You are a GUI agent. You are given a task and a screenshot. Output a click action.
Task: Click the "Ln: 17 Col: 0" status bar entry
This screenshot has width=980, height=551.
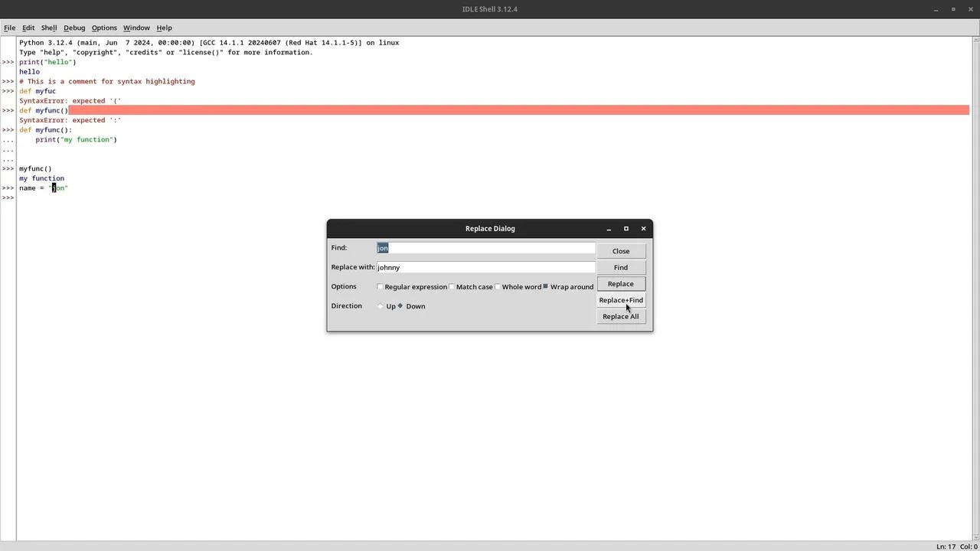[x=956, y=546]
